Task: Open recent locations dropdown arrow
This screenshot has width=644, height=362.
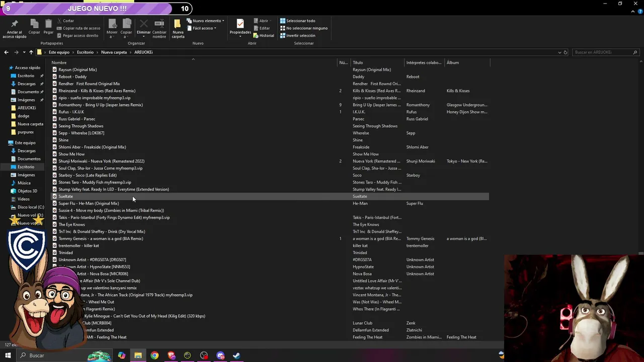Action: [23, 52]
